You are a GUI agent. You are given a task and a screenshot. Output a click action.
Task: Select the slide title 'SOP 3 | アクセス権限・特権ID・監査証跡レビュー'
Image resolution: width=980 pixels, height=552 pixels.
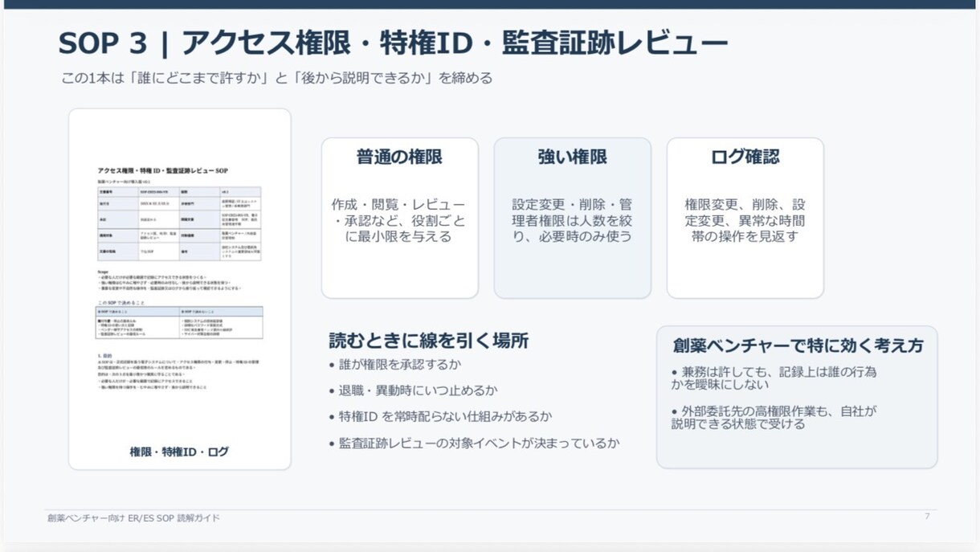coord(393,43)
